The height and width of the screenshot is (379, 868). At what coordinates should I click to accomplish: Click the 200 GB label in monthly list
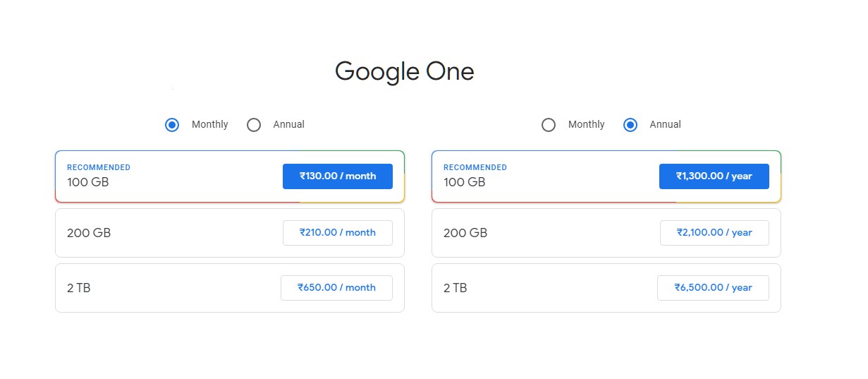[x=89, y=233]
